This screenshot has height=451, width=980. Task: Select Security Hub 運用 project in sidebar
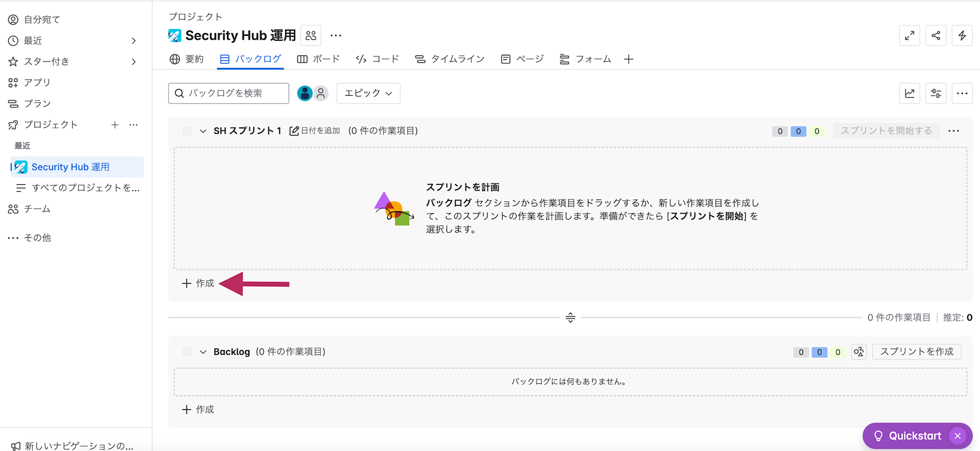[77, 167]
